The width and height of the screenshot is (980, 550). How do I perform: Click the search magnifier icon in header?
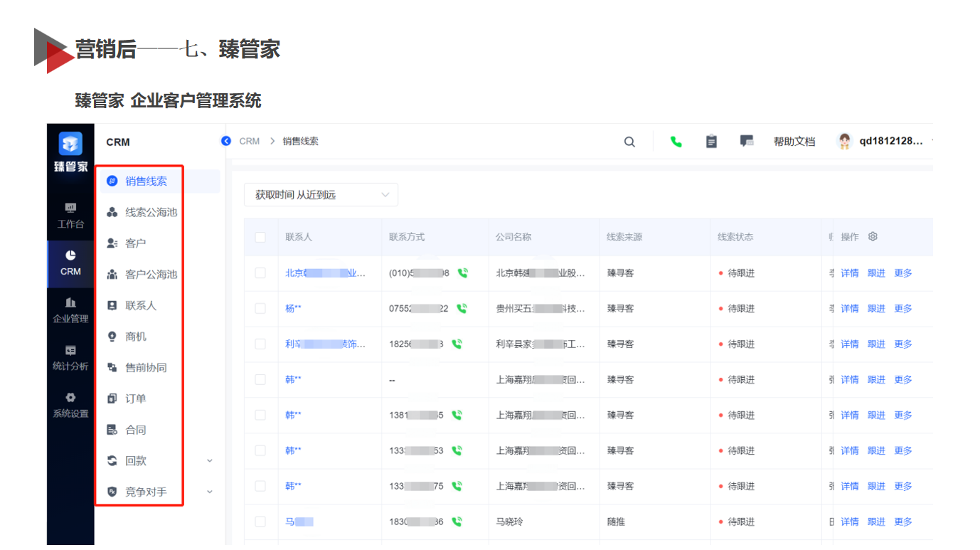pyautogui.click(x=629, y=142)
